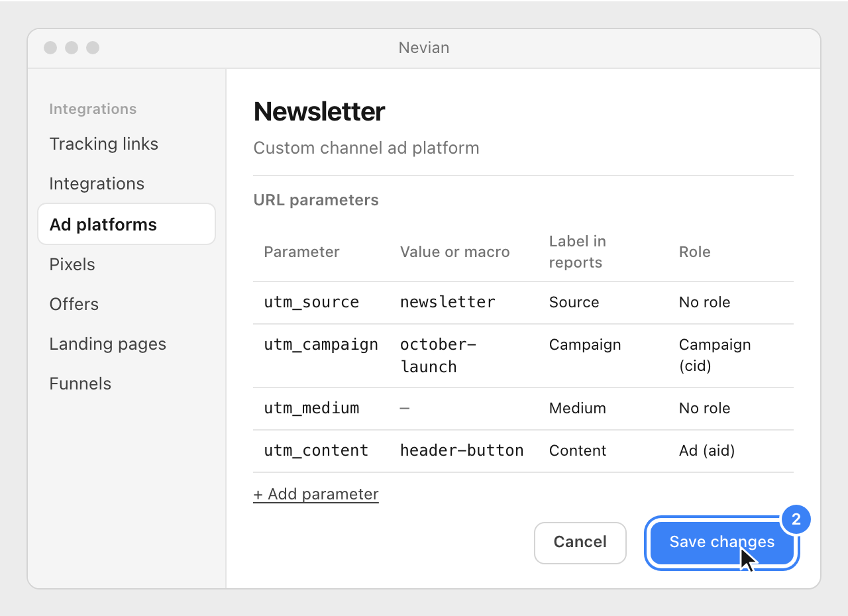Click the utm_content parameter name
Viewport: 848px width, 616px height.
point(316,450)
